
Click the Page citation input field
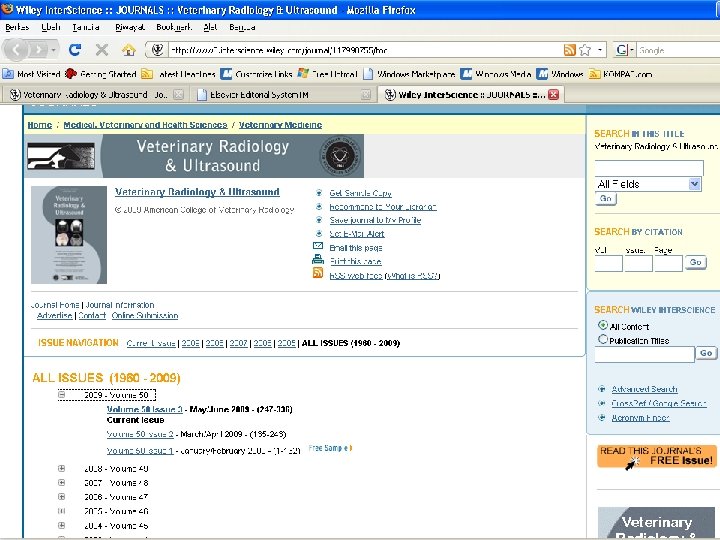668,264
